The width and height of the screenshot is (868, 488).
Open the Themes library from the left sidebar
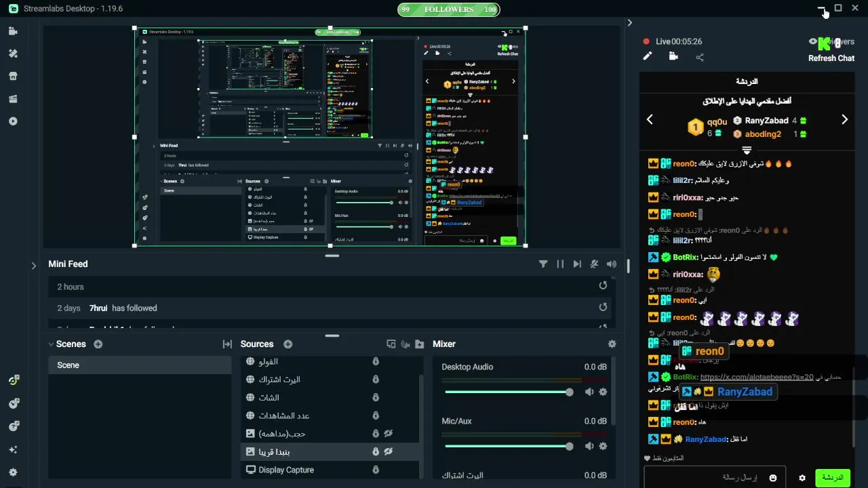click(13, 54)
